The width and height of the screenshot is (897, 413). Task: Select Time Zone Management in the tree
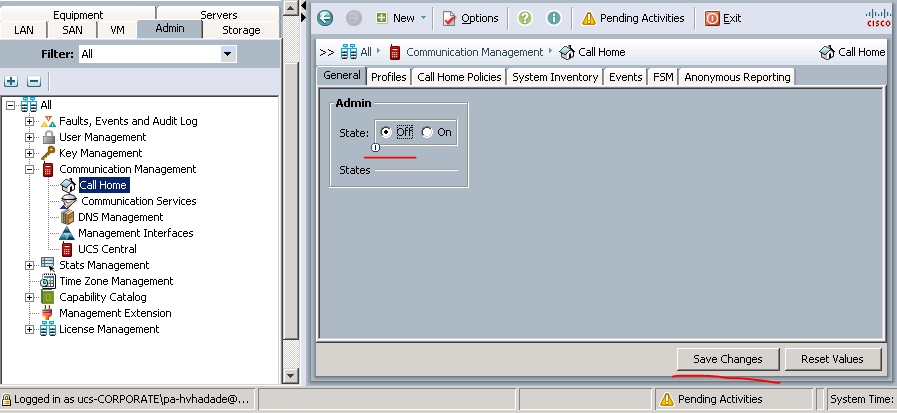[116, 281]
